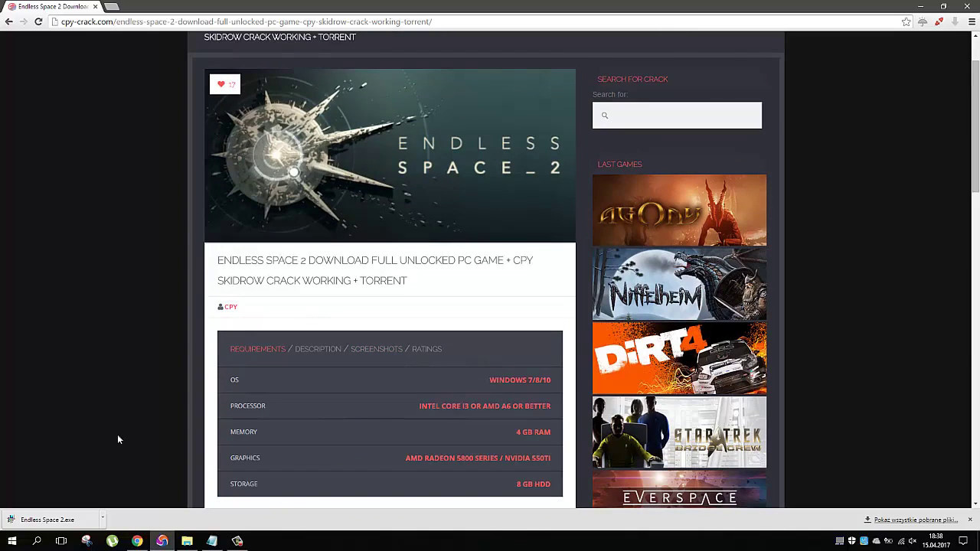This screenshot has width=980, height=551.
Task: Click the umbrella extension icon
Action: (x=923, y=21)
